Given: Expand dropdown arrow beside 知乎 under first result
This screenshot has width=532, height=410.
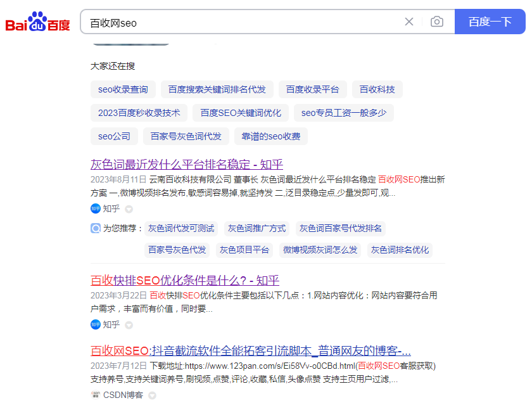Looking at the screenshot, I should (x=129, y=209).
